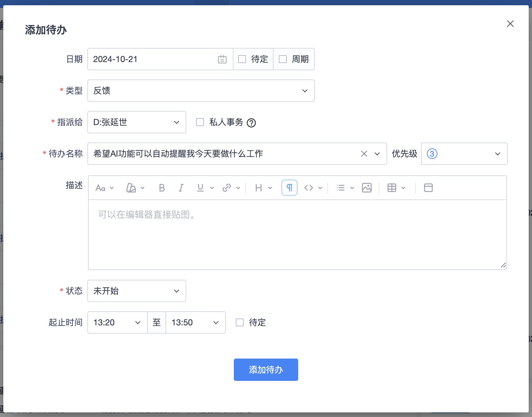
Task: Click the table insert icon
Action: tap(392, 188)
